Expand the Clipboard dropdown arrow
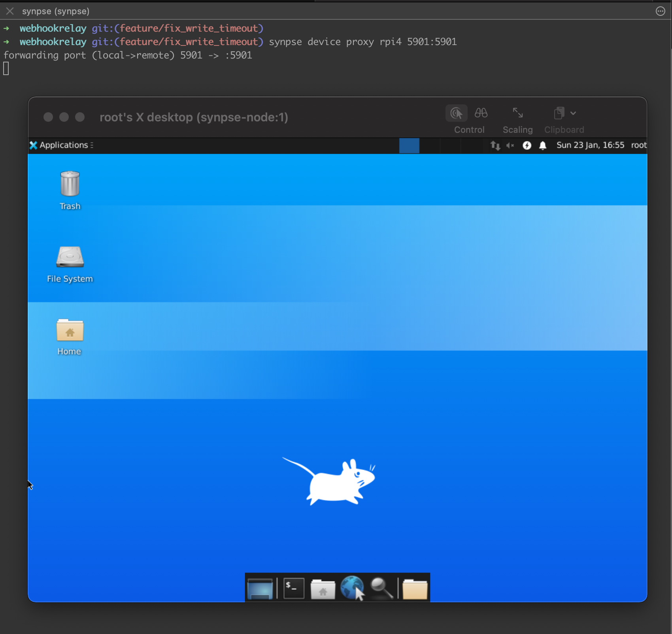This screenshot has height=634, width=672. tap(573, 113)
